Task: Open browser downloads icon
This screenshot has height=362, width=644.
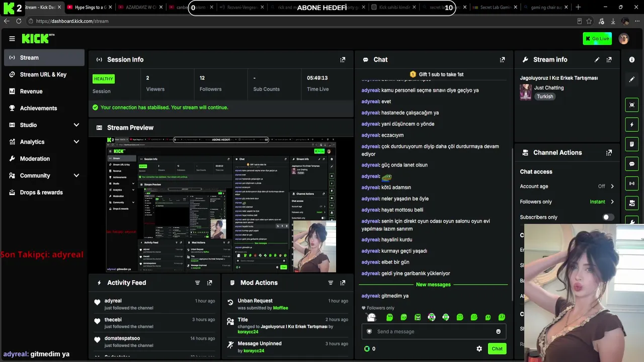Action: (613, 21)
